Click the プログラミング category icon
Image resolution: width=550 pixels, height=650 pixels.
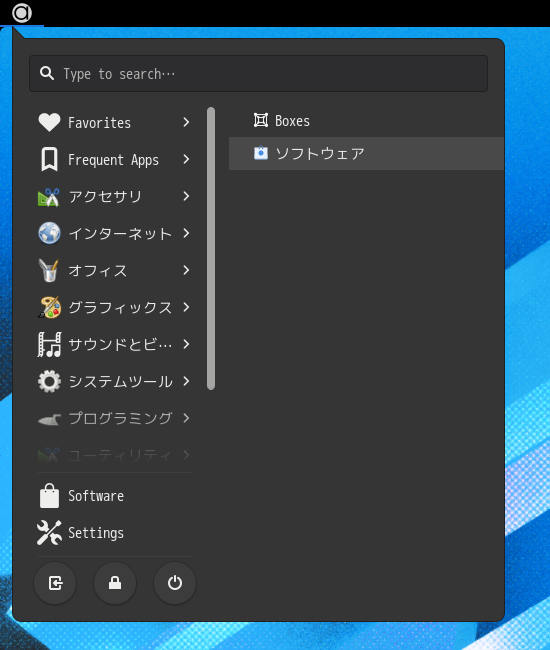[49, 419]
